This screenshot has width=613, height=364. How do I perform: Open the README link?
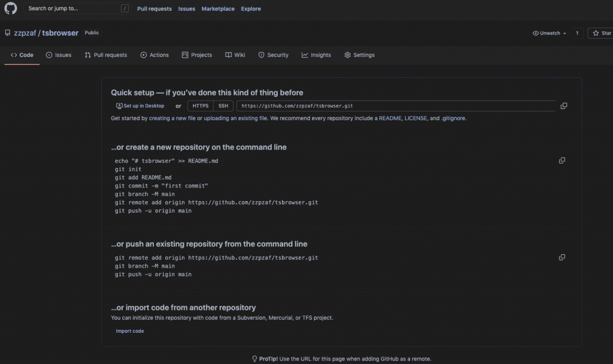(390, 119)
